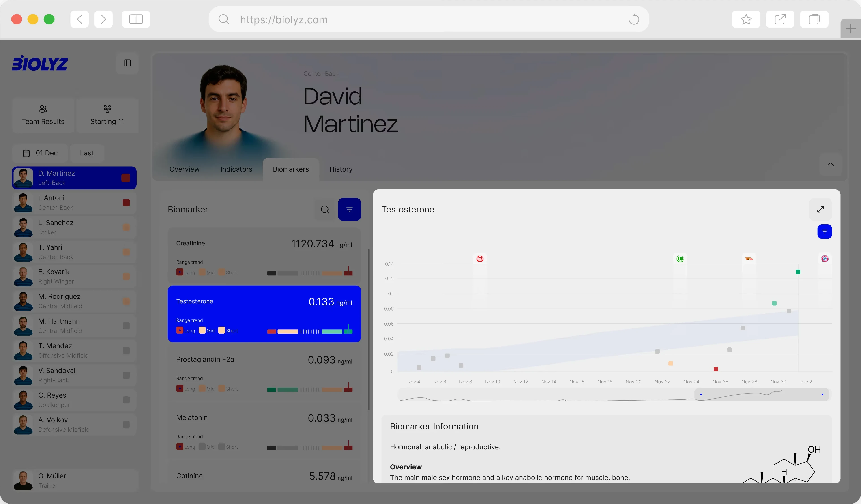This screenshot has width=861, height=504.
Task: Click the red data point near Nov 26
Action: (716, 369)
